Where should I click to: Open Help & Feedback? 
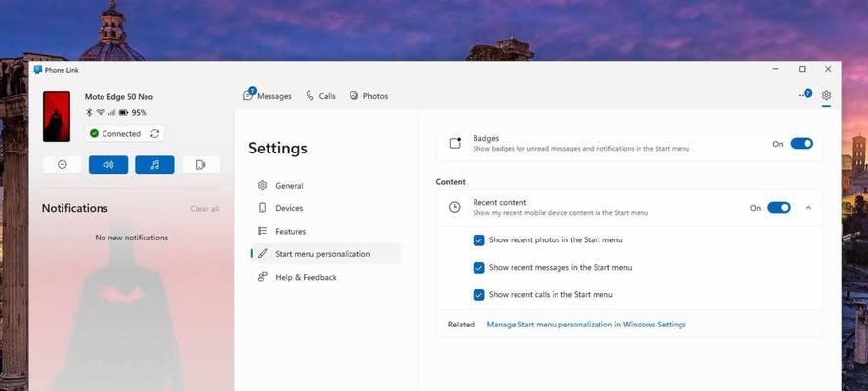[x=325, y=277]
